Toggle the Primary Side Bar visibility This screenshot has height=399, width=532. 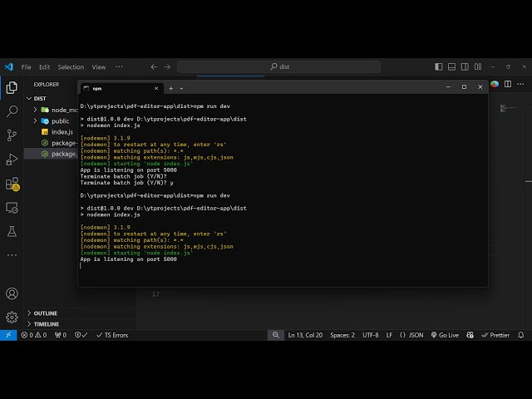440,66
